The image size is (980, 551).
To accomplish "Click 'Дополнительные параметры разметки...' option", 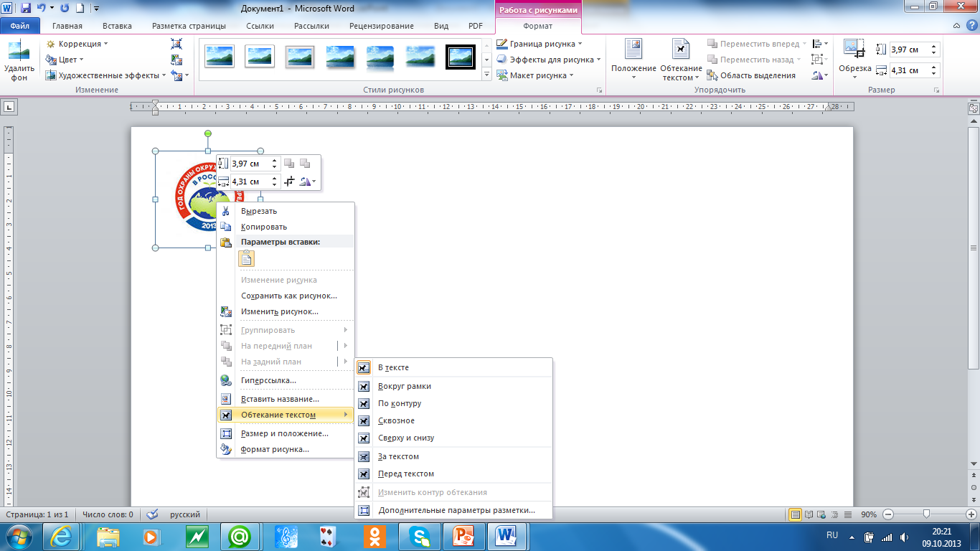I will (456, 511).
